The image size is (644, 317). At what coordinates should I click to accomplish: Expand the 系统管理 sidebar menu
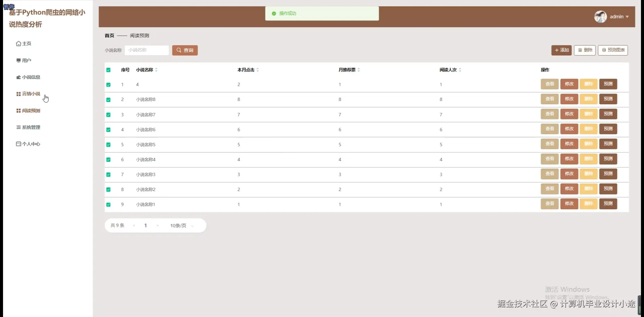[28, 127]
